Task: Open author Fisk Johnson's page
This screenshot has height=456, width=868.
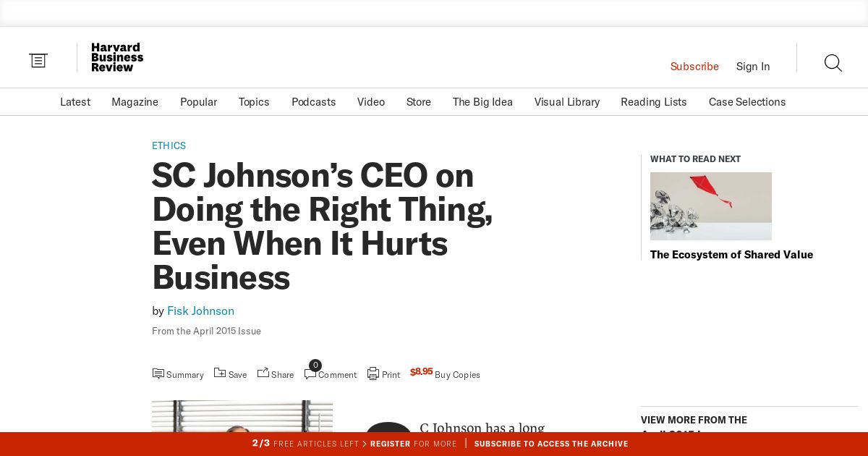Action: 200,311
